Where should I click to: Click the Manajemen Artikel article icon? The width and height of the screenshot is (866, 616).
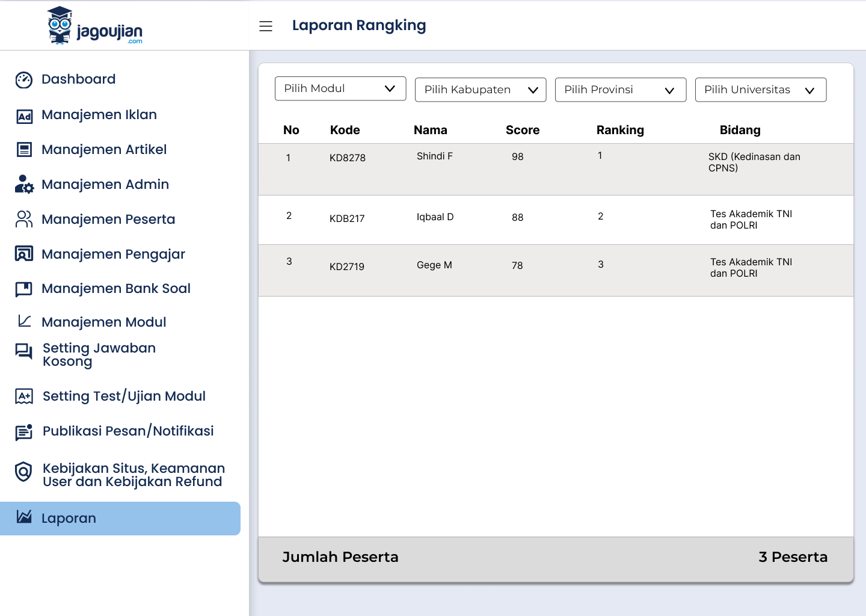pos(24,150)
